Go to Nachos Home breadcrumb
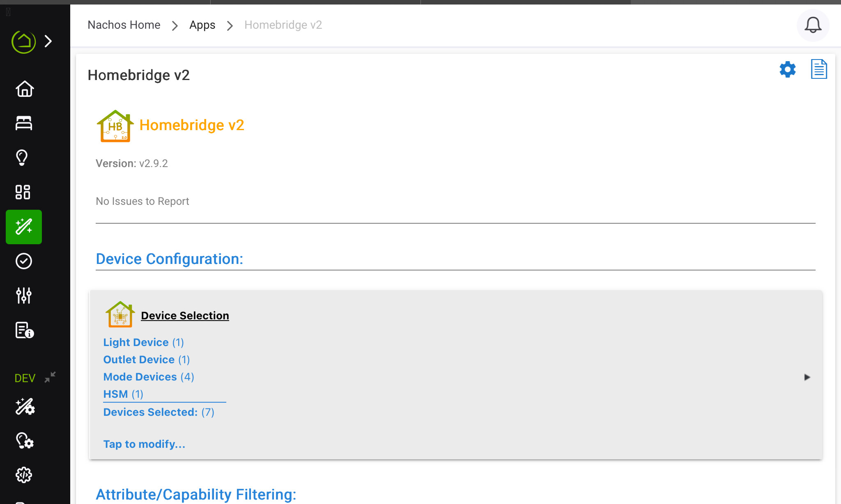Screen dimensions: 841x504 click(124, 25)
